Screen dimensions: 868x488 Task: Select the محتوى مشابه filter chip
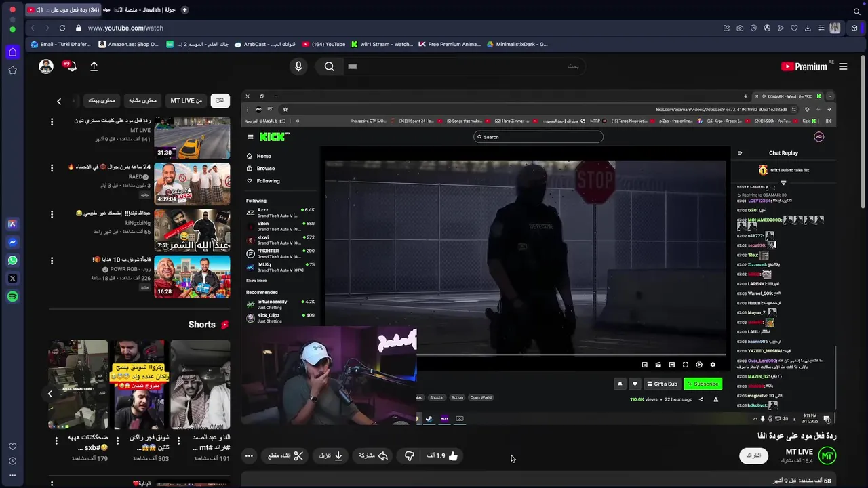142,100
